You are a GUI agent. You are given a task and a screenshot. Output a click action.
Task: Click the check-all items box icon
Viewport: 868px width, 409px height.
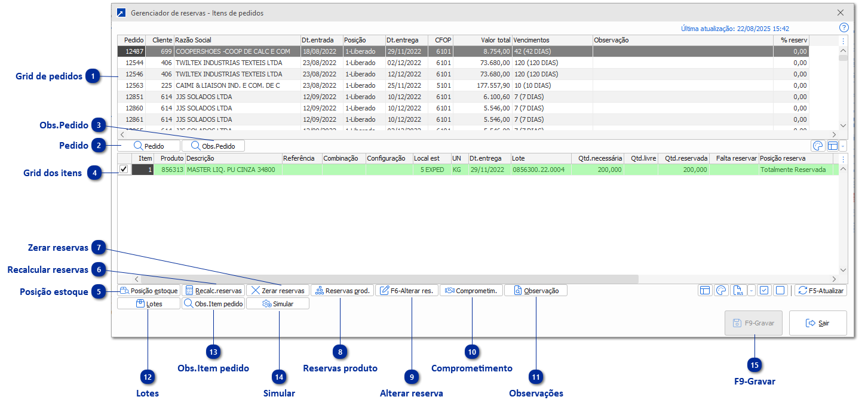tap(764, 291)
